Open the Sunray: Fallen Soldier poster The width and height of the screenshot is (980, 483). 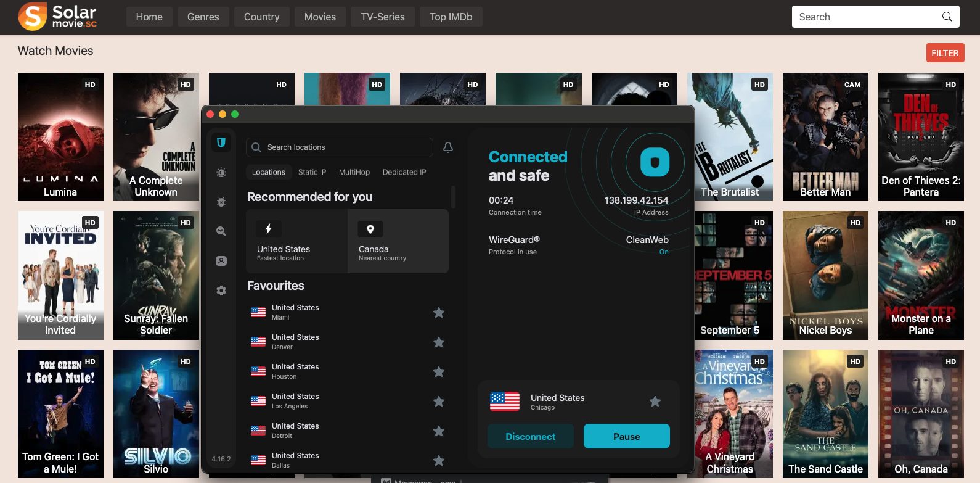(x=156, y=276)
